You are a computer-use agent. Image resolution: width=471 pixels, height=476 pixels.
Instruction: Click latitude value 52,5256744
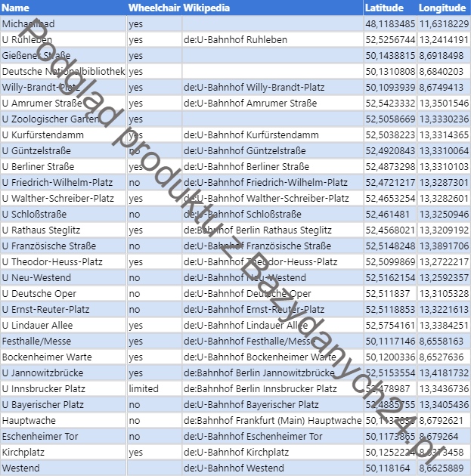point(390,40)
